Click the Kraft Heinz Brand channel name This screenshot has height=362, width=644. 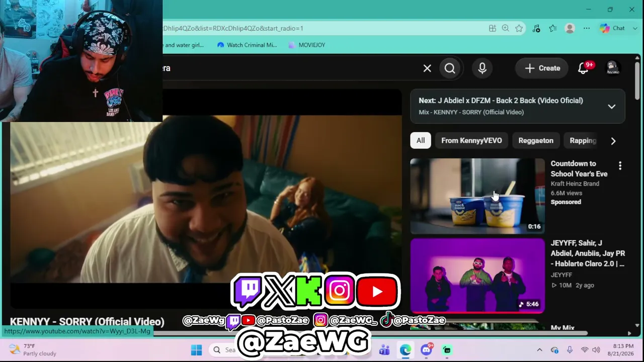[x=575, y=184]
